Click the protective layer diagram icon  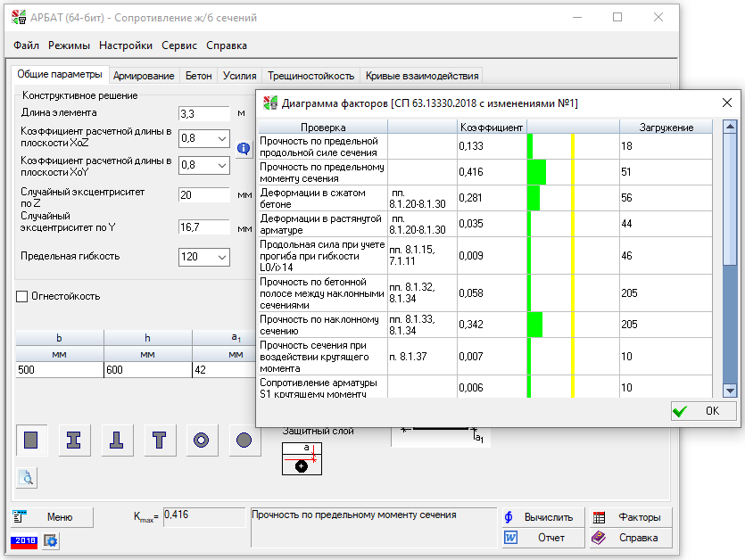pos(301,458)
